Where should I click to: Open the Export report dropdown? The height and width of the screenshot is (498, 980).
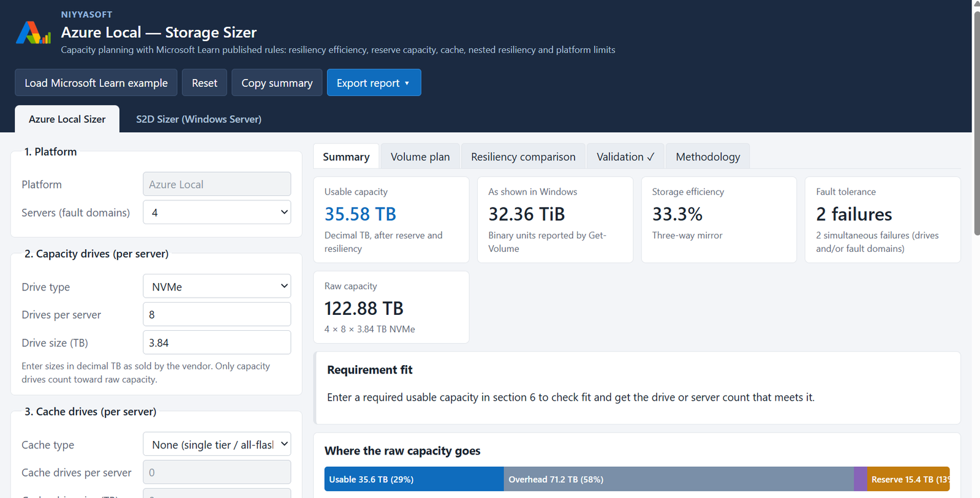click(374, 83)
